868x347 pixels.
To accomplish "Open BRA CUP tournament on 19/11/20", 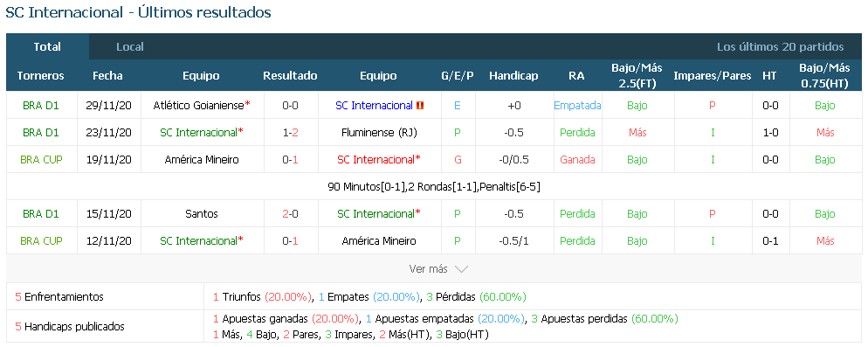I will pyautogui.click(x=42, y=160).
